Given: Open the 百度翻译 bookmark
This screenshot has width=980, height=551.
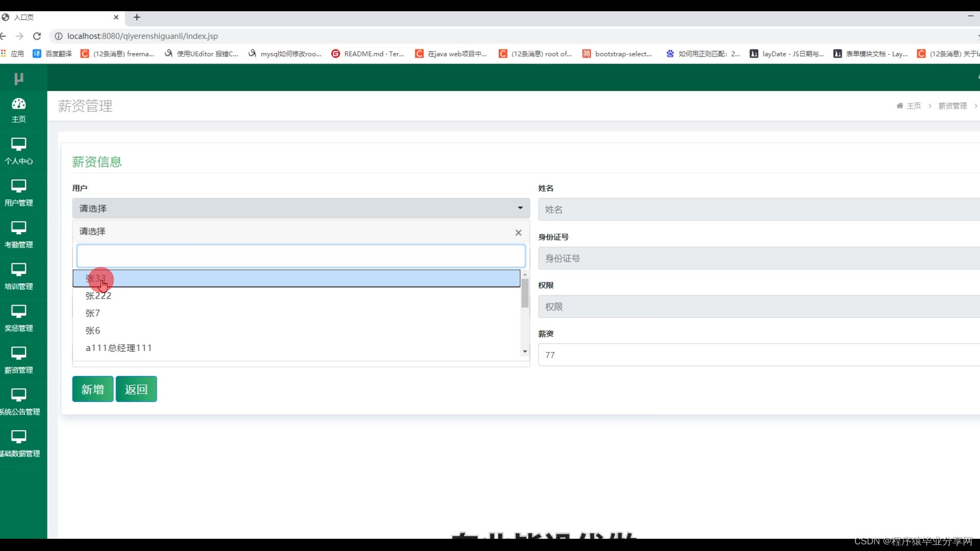Looking at the screenshot, I should tap(53, 54).
